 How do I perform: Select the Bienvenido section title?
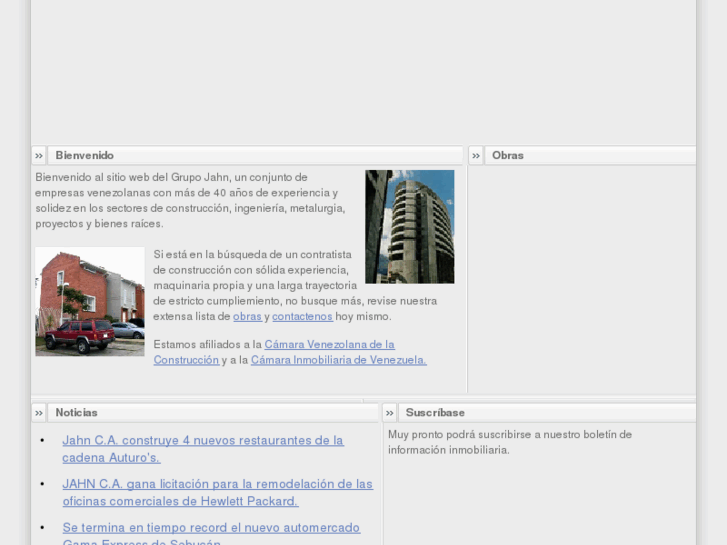click(84, 155)
